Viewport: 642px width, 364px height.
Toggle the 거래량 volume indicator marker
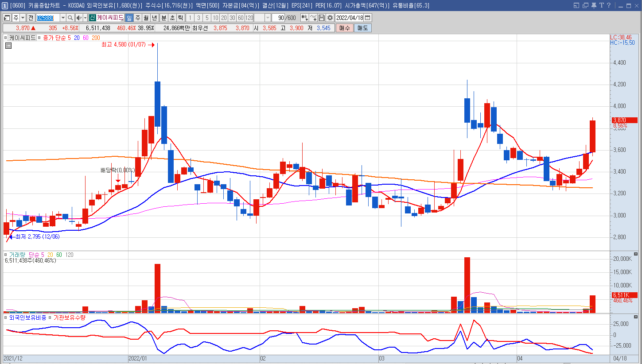(x=6, y=255)
